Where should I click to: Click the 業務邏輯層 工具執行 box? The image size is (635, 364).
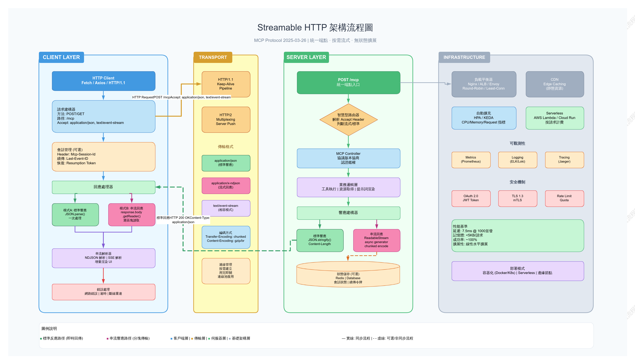click(348, 187)
